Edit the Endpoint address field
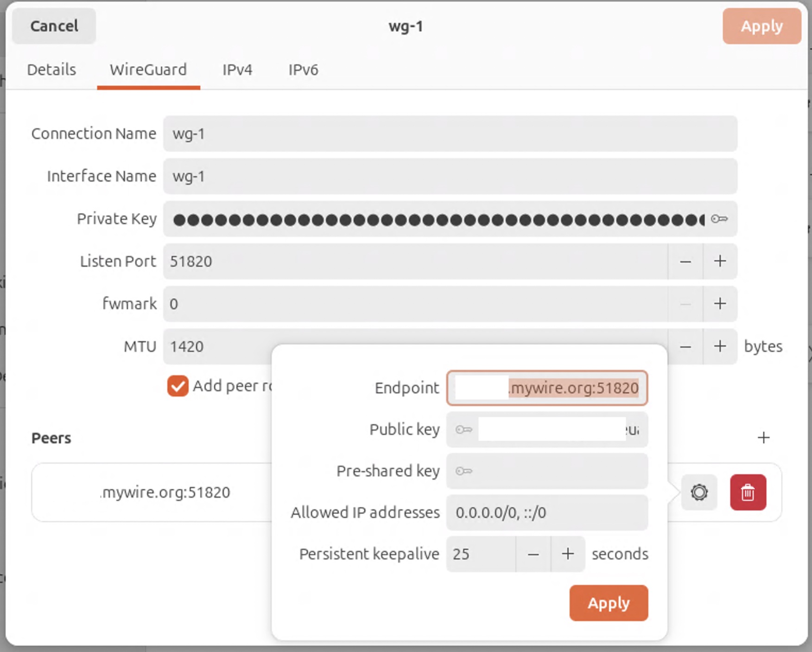This screenshot has width=812, height=652. click(x=547, y=388)
